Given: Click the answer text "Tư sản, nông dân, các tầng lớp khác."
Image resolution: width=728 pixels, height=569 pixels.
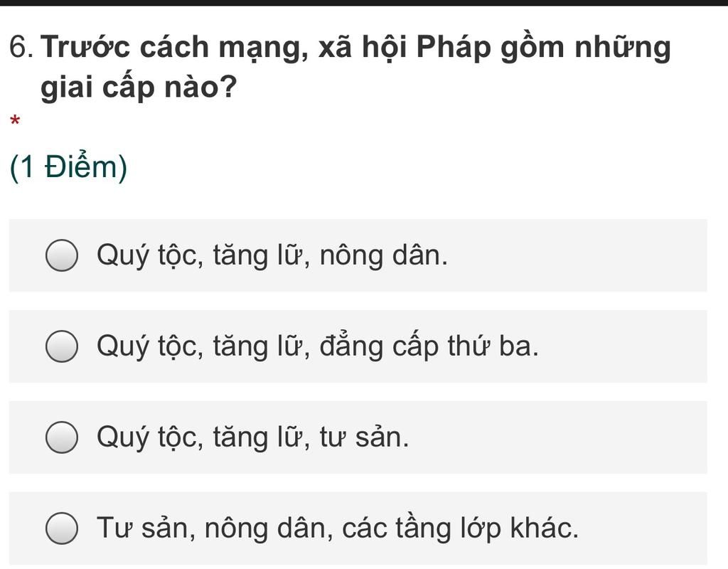Looking at the screenshot, I should pyautogui.click(x=337, y=528).
